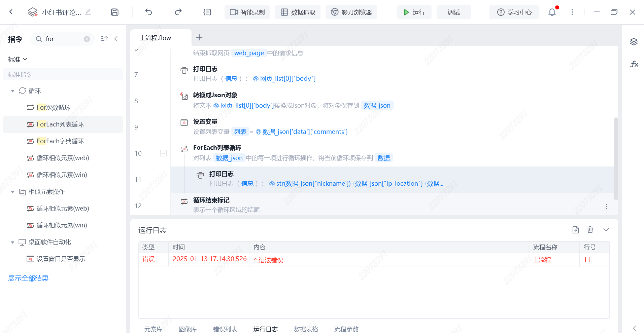Start debugging with 调试
Image resolution: width=644 pixels, height=333 pixels.
(x=453, y=12)
